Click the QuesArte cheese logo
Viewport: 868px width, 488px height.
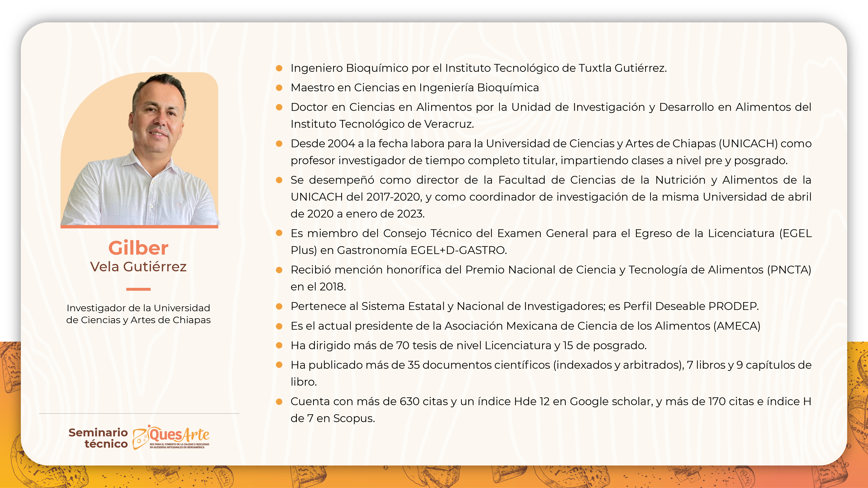pos(171,437)
